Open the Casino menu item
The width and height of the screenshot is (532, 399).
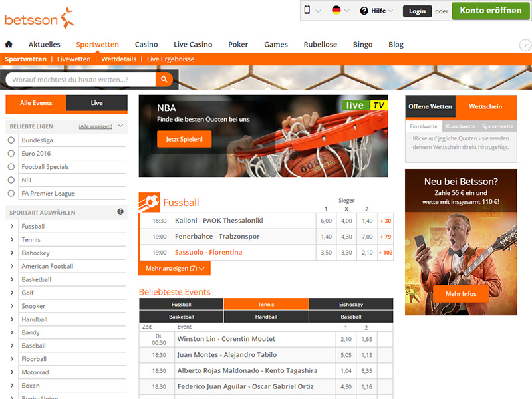pyautogui.click(x=146, y=45)
